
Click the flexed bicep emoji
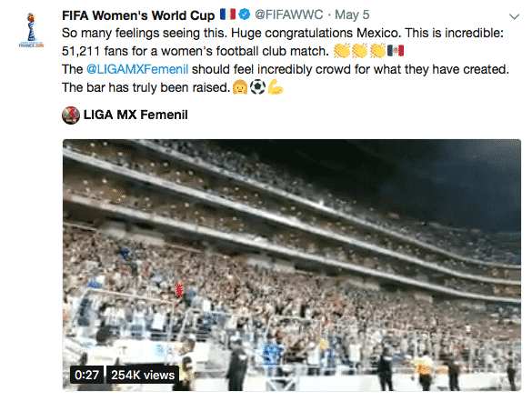click(x=276, y=87)
